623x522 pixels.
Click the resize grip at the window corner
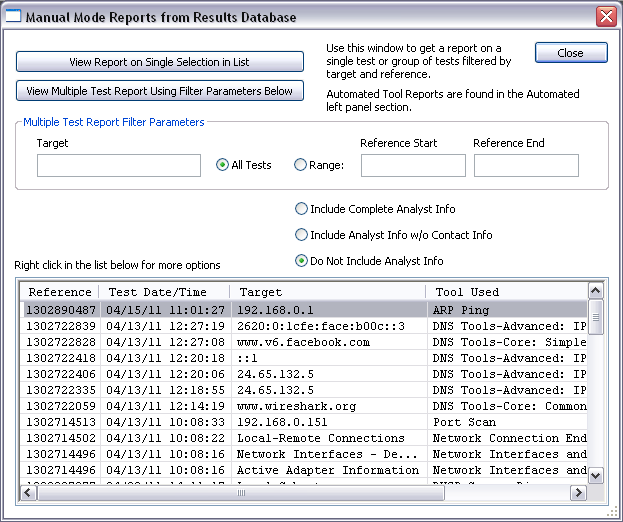(x=614, y=512)
